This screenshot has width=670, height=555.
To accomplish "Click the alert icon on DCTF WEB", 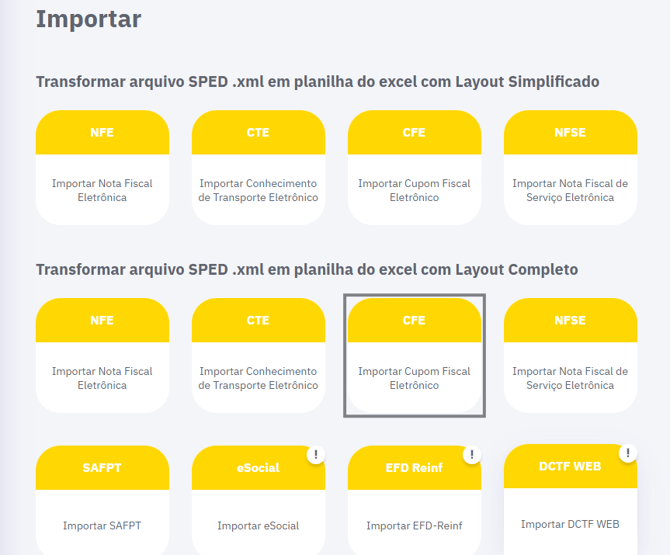I will pos(627,453).
